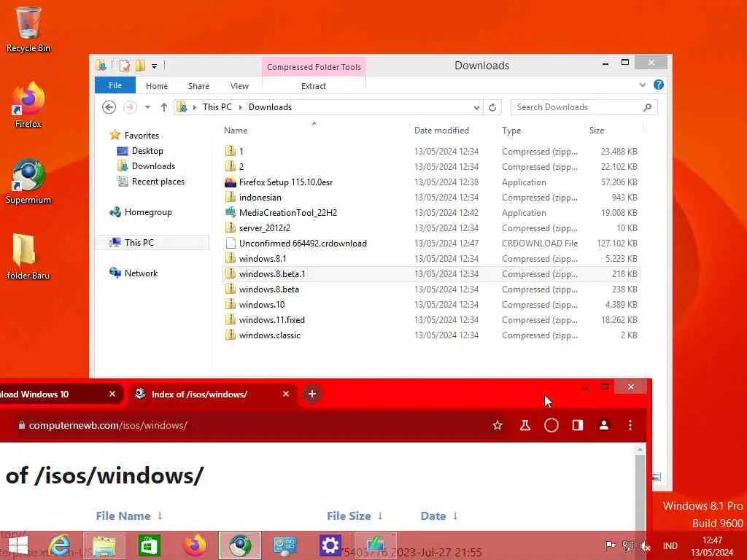Click the Explorer back arrow button

[x=109, y=107]
